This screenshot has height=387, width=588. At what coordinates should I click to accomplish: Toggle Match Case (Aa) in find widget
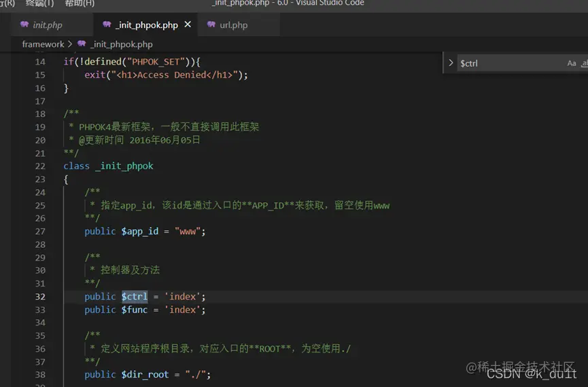(x=572, y=63)
